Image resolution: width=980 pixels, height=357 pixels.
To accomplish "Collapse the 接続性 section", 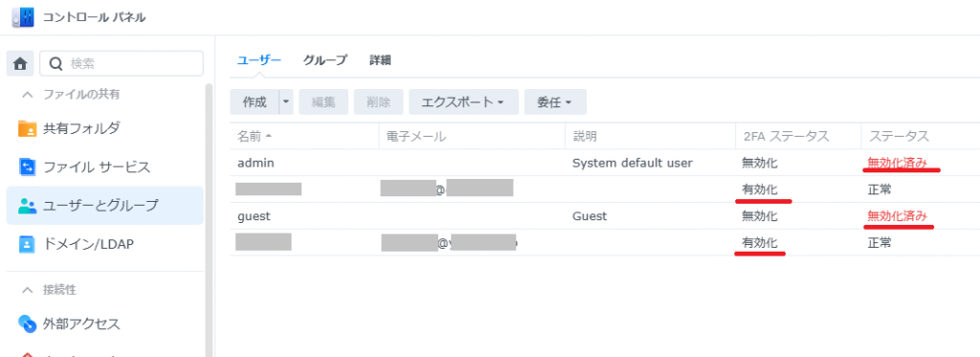I will click(27, 290).
